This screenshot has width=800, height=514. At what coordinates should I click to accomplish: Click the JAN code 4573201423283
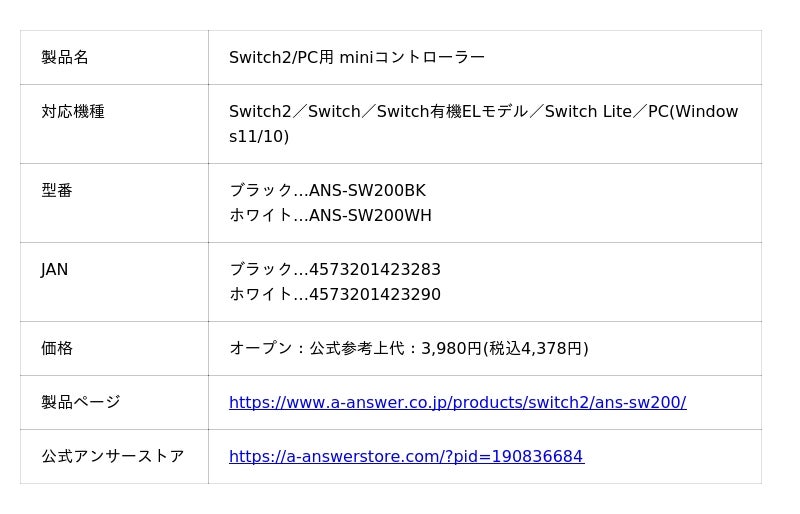click(x=375, y=269)
